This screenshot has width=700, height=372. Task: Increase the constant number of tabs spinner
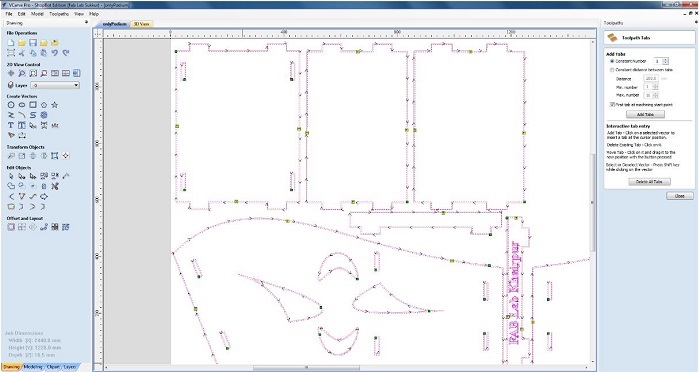click(666, 59)
